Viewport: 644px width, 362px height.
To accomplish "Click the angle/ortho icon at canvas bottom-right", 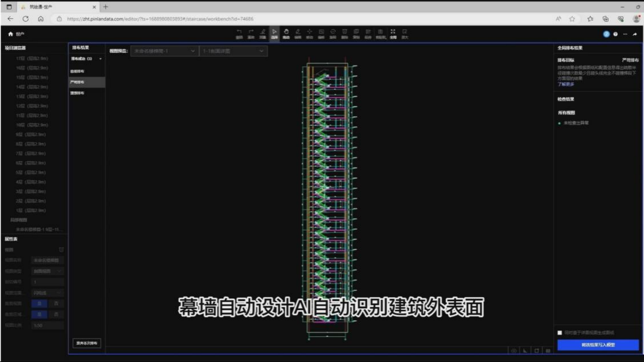I will point(525,351).
